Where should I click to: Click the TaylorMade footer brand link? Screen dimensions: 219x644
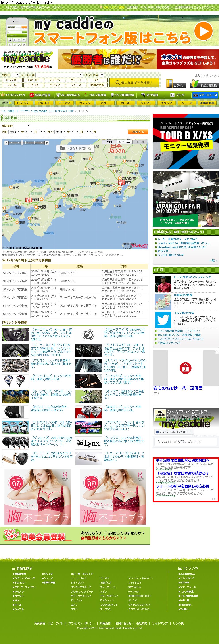pyautogui.click(x=79, y=578)
